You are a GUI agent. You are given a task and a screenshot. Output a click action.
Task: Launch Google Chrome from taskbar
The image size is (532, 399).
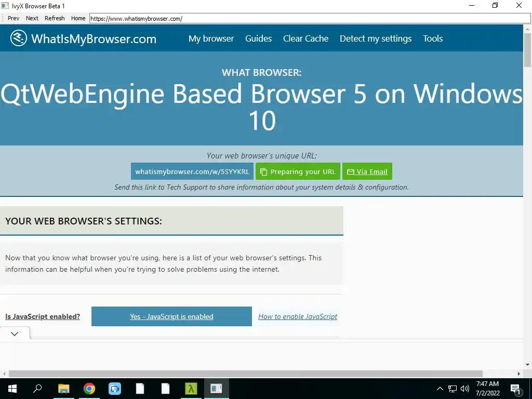pos(89,389)
